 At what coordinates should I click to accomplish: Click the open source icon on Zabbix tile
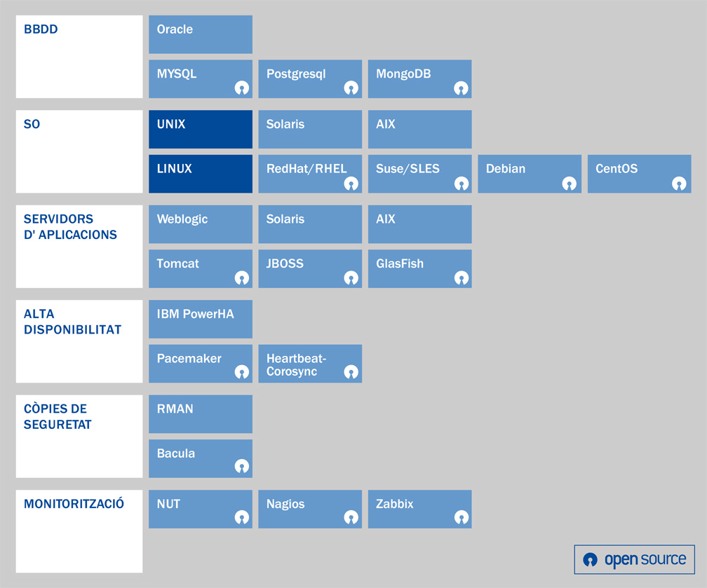coord(461,518)
